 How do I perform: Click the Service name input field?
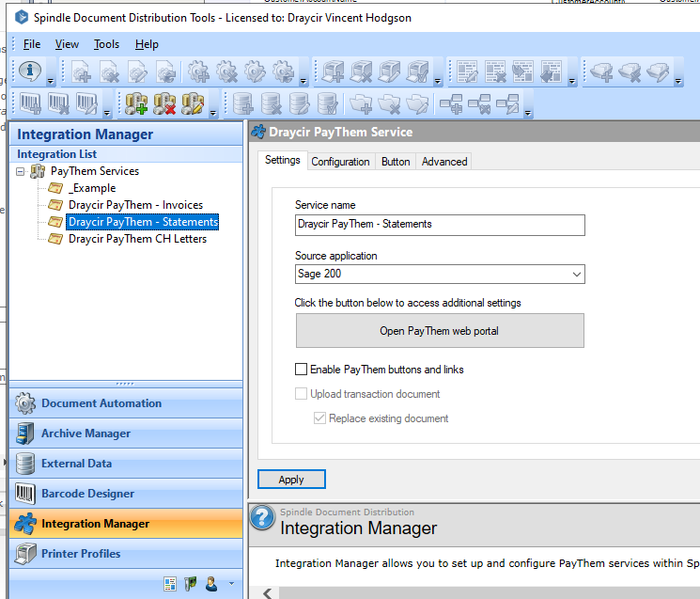440,225
